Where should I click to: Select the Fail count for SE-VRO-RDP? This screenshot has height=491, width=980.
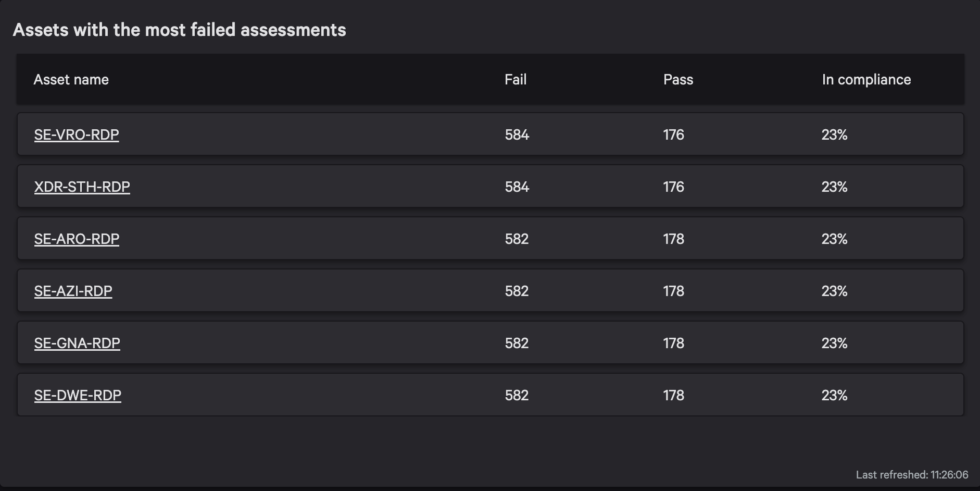pos(517,135)
